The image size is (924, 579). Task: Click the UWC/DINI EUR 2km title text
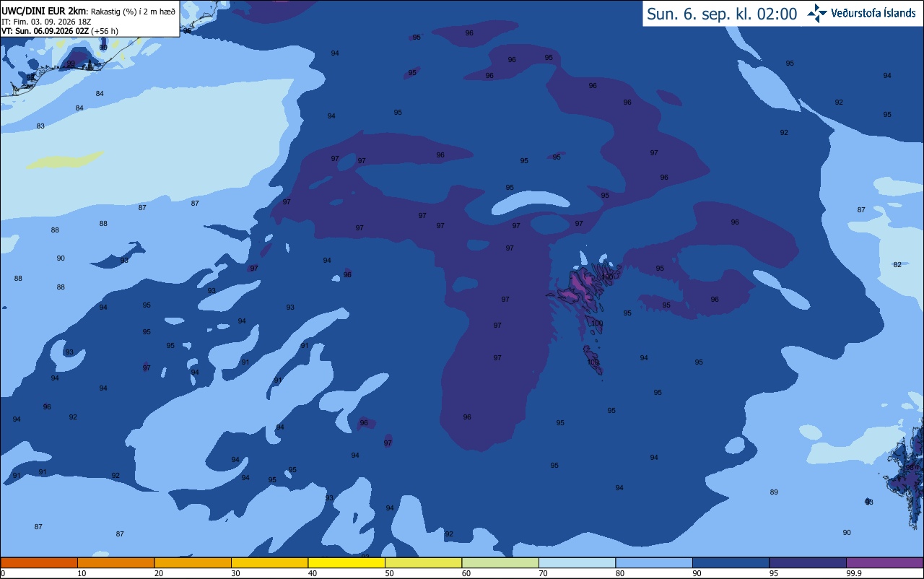click(43, 11)
